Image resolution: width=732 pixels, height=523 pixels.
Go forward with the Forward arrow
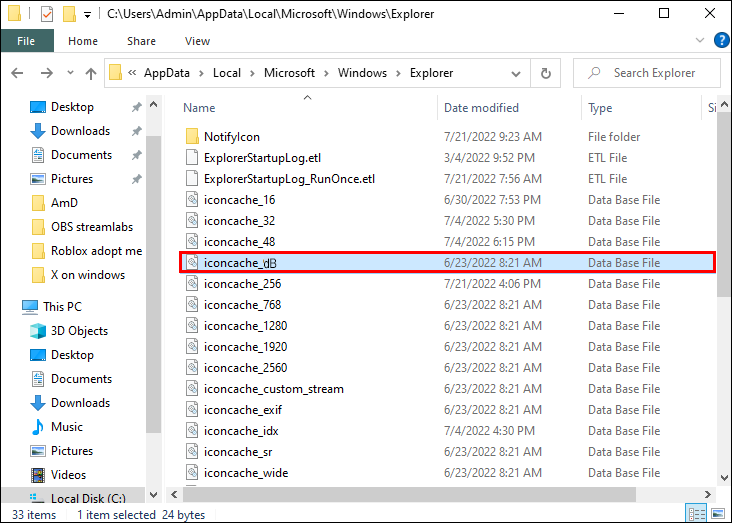pyautogui.click(x=46, y=73)
